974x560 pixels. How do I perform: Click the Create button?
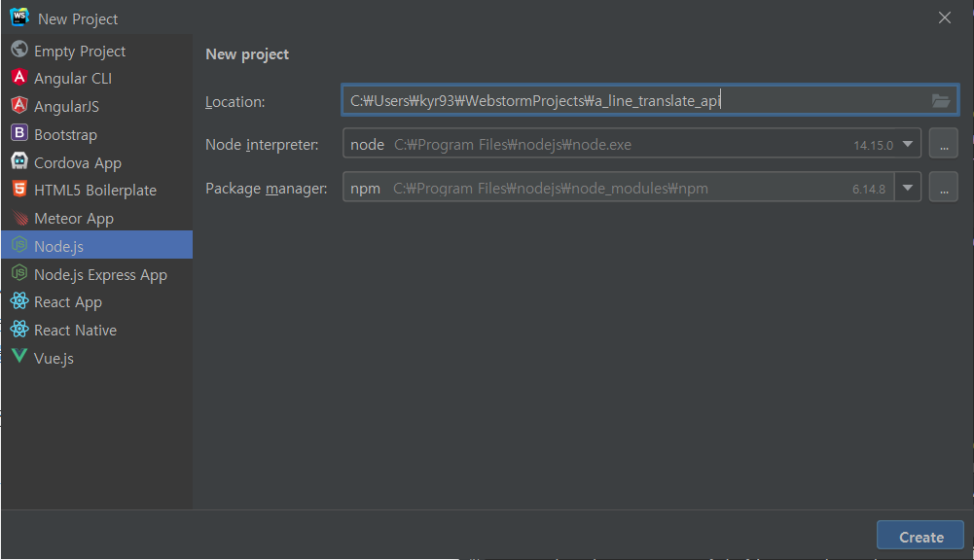pyautogui.click(x=920, y=536)
